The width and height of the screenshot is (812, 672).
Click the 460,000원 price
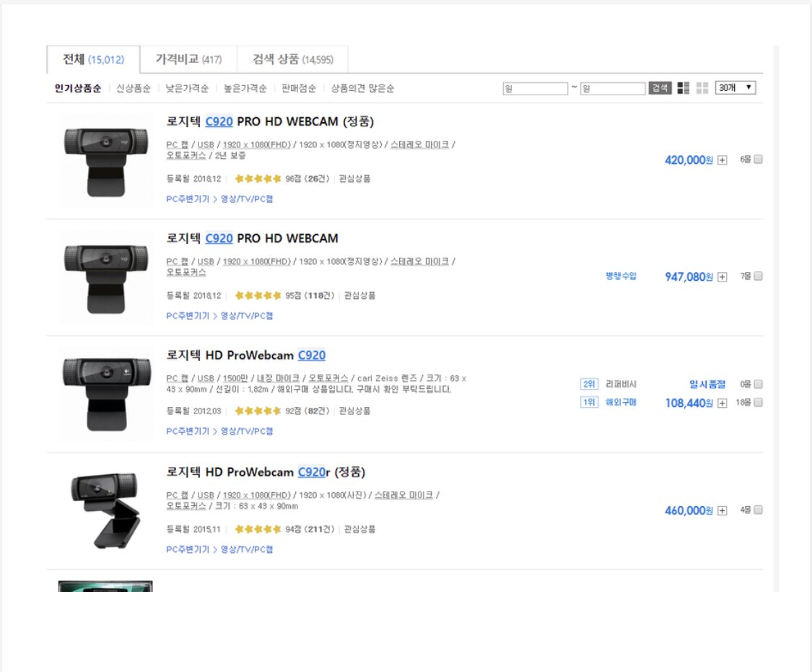689,511
